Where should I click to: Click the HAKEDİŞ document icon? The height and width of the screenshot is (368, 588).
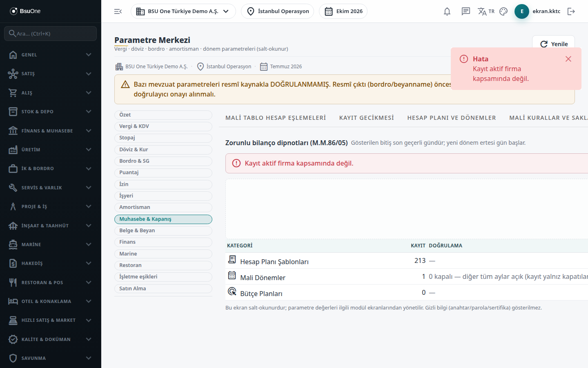point(13,263)
